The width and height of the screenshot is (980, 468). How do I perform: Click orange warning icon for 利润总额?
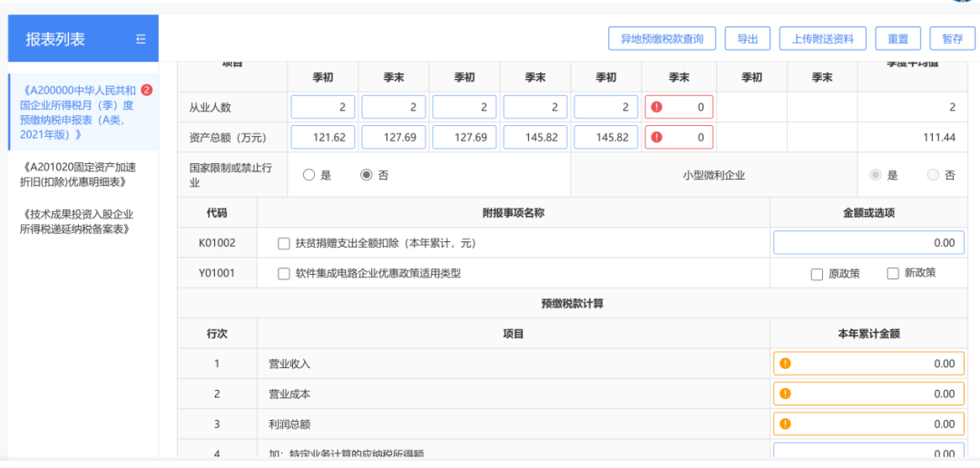click(x=785, y=424)
